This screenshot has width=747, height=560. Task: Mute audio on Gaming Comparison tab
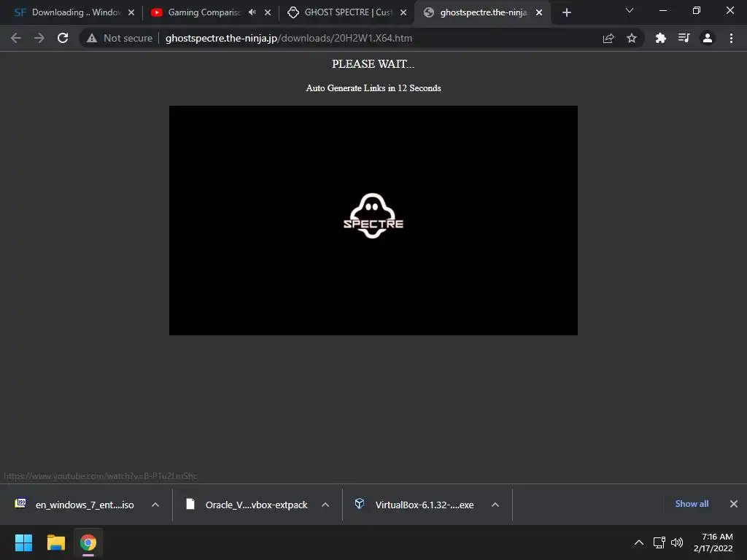tap(252, 12)
